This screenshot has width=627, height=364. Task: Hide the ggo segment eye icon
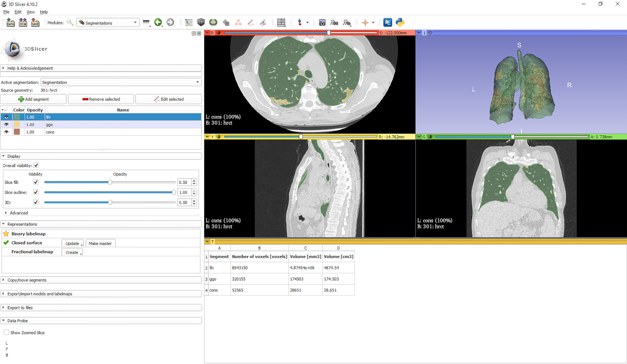pos(6,125)
